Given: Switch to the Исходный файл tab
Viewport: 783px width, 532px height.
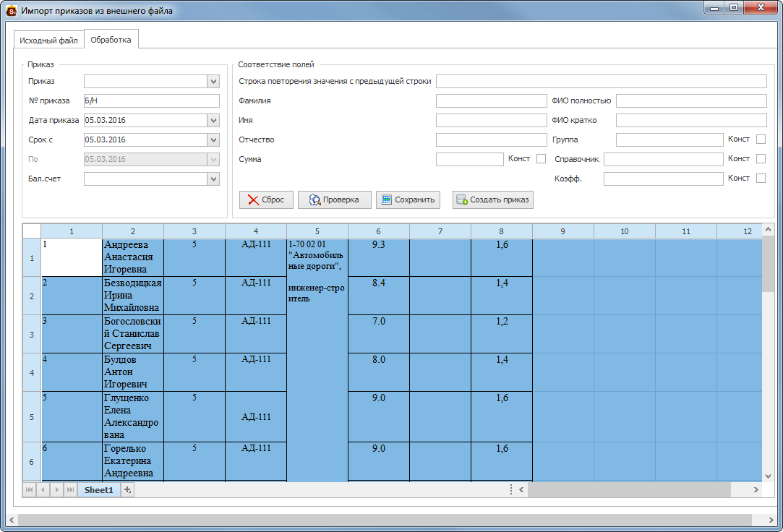Looking at the screenshot, I should coord(48,40).
